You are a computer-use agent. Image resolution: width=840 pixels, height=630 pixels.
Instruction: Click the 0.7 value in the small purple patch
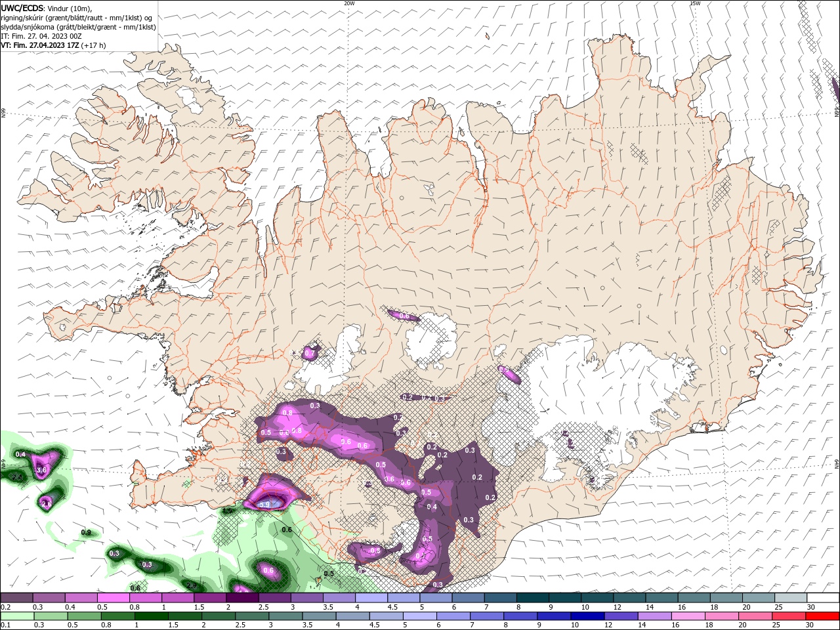310,354
